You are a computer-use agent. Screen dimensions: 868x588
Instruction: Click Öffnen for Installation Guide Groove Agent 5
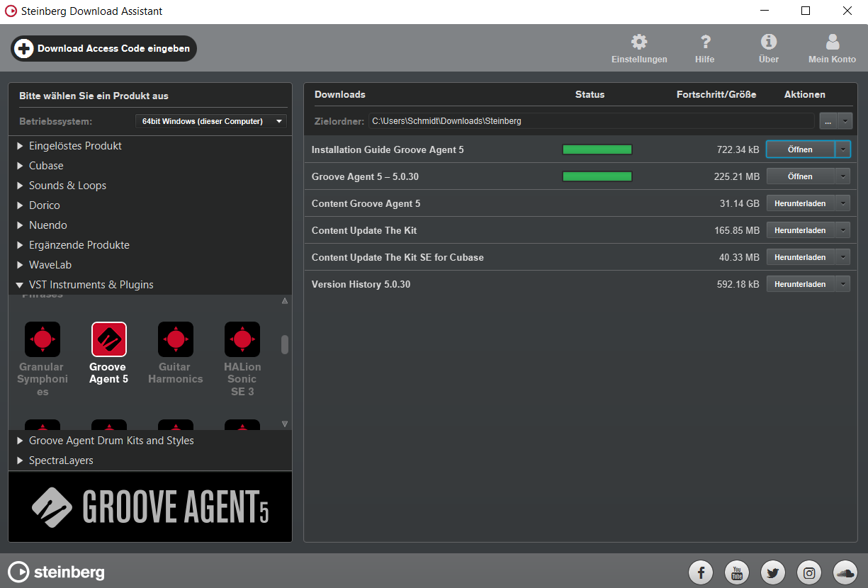coord(801,149)
